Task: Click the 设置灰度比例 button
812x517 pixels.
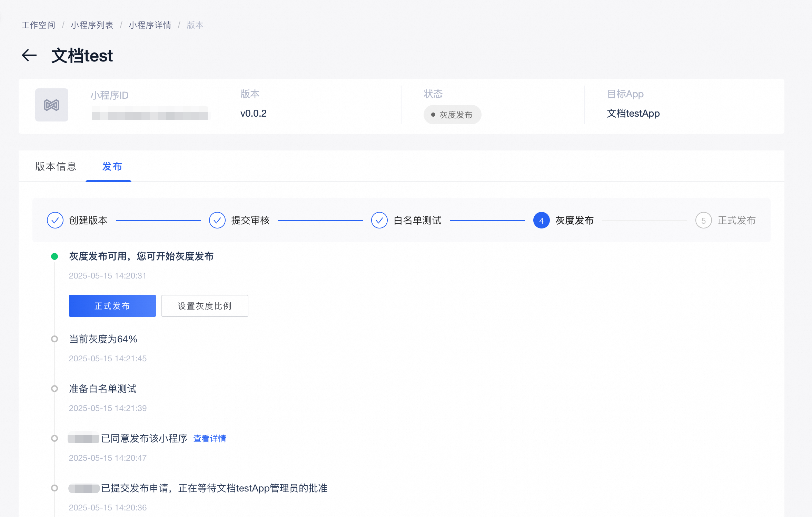Action: (x=205, y=306)
